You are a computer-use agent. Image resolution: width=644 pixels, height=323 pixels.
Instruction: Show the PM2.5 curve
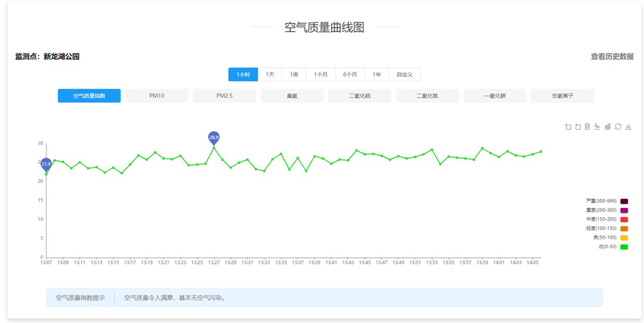[224, 96]
